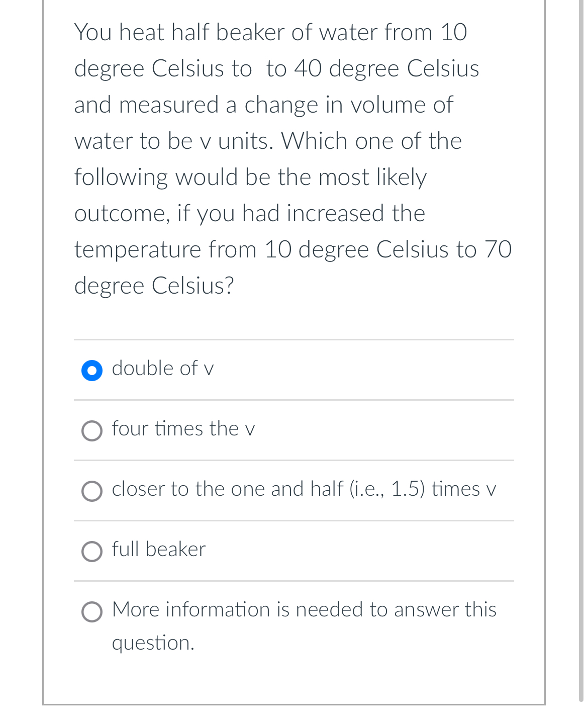588x719 pixels.
Task: Click the word "question." under the last option
Action: [x=153, y=643]
